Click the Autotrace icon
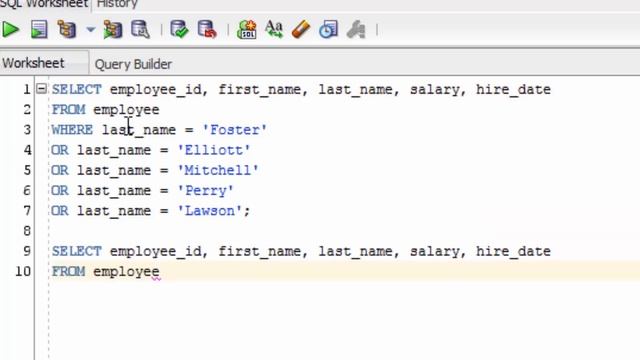The image size is (640, 360). tap(113, 30)
